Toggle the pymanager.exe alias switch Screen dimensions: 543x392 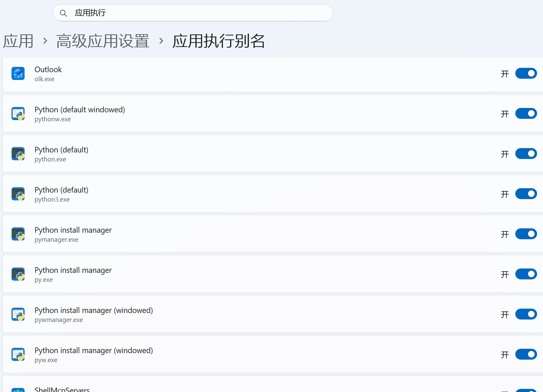[526, 234]
